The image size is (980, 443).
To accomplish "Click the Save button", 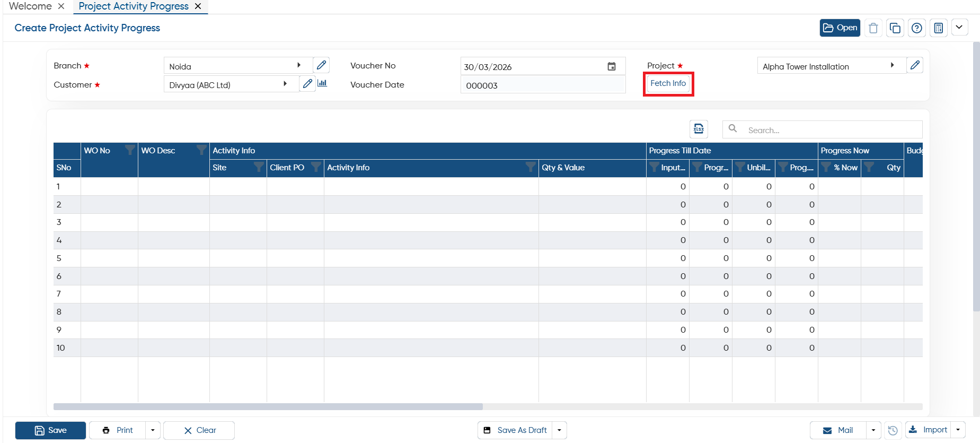I will click(x=50, y=430).
